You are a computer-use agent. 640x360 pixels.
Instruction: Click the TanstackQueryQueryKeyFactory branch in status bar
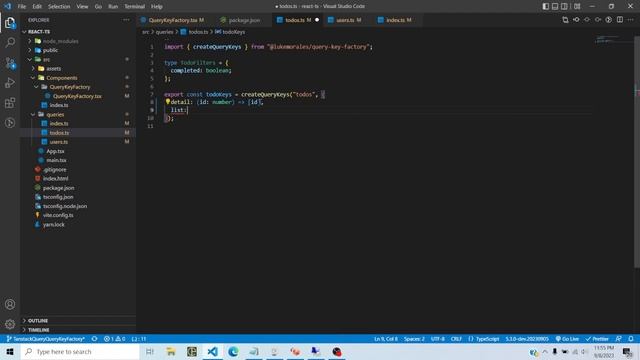point(46,339)
